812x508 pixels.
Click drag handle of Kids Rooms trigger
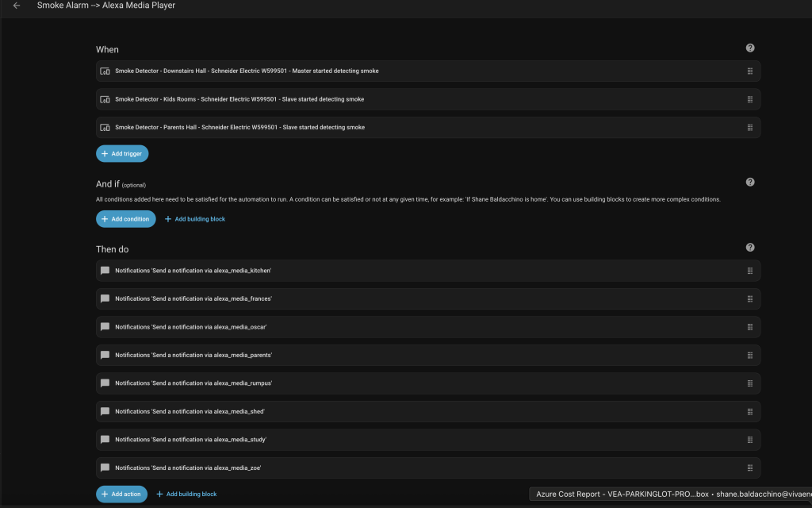click(x=749, y=99)
